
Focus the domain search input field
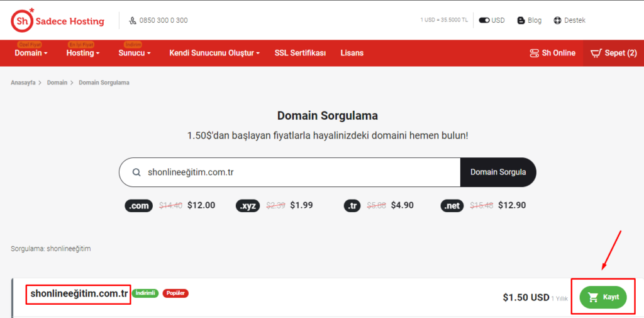click(289, 173)
